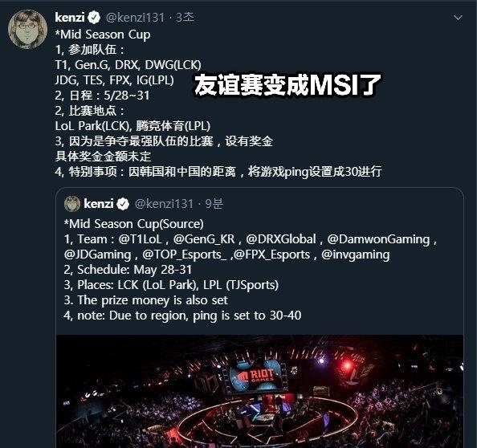The height and width of the screenshot is (448, 477).
Task: Open the @JDGaming mention
Action: pyautogui.click(x=98, y=255)
